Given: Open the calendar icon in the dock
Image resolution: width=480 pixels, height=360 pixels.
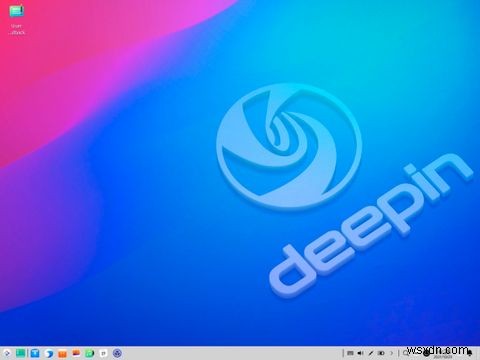Looking at the screenshot, I should point(104,353).
